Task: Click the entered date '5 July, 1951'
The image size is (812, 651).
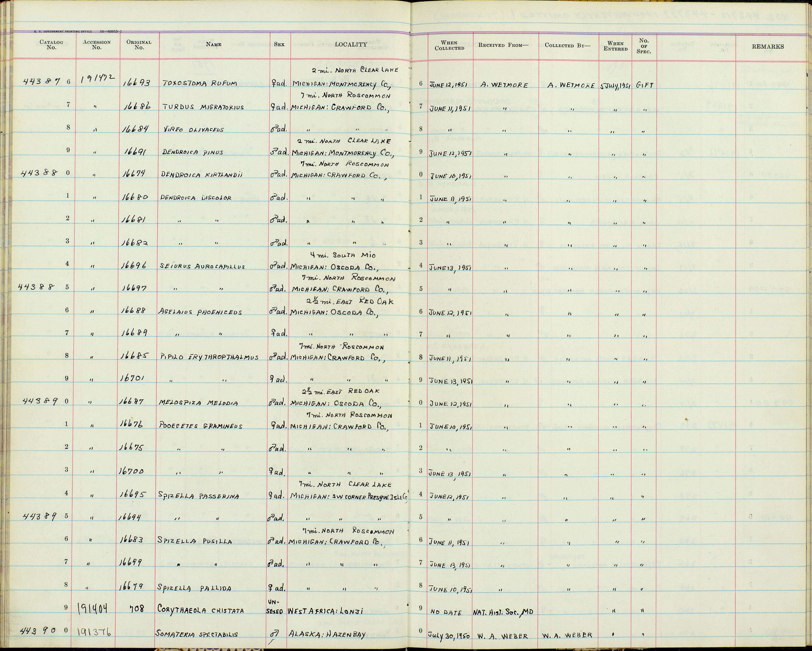Action: (615, 86)
